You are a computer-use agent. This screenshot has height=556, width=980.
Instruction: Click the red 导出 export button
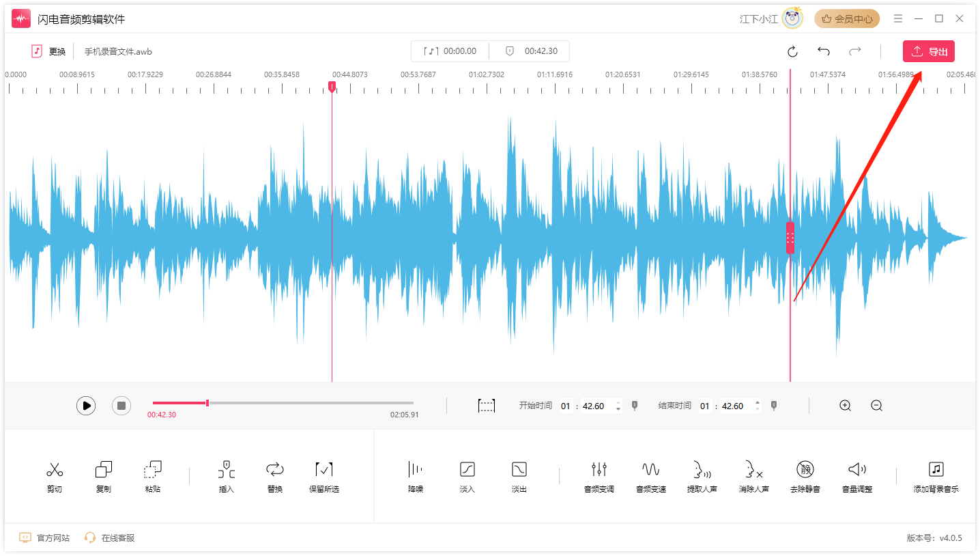(x=928, y=51)
